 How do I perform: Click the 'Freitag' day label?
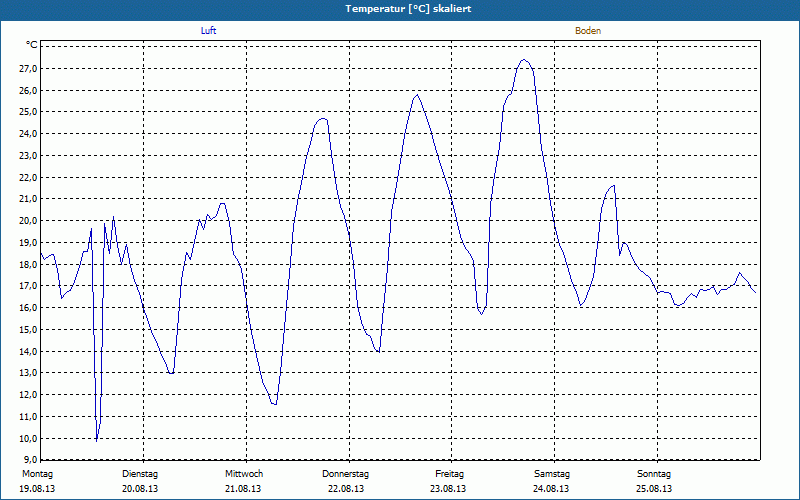[449, 474]
